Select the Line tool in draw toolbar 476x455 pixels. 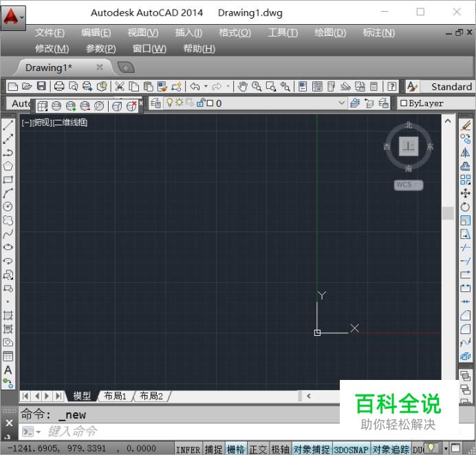8,125
